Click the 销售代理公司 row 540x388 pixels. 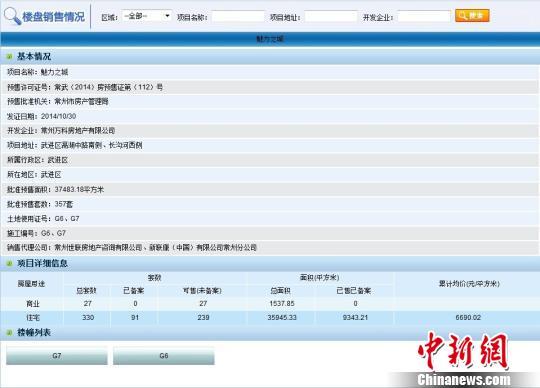coord(270,248)
